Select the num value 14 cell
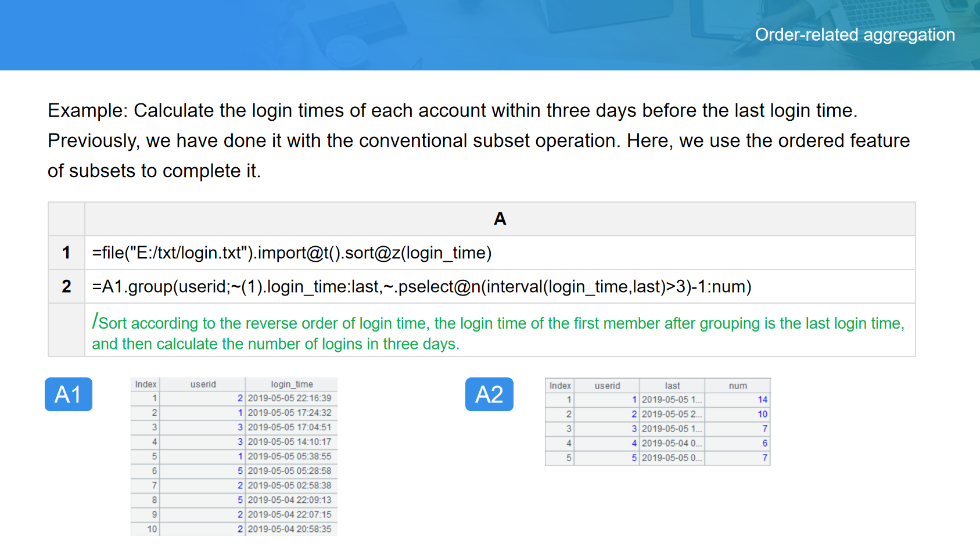The height and width of the screenshot is (551, 980). tap(738, 399)
